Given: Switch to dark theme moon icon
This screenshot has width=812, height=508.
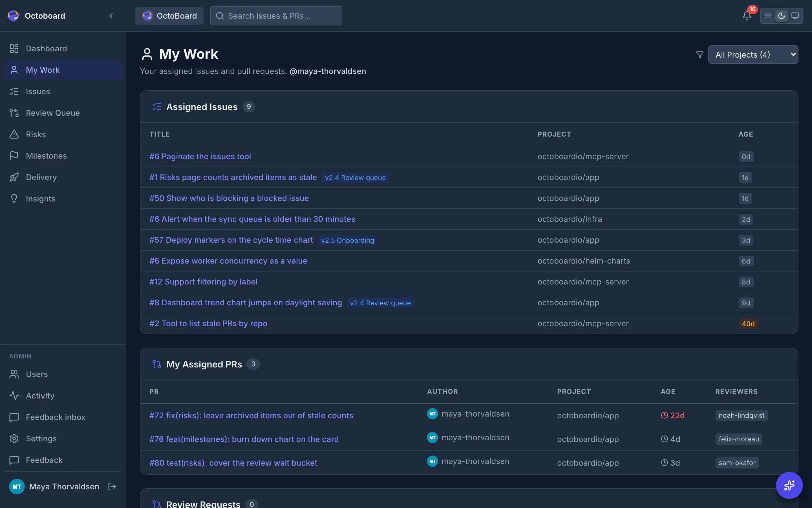Looking at the screenshot, I should [x=781, y=16].
